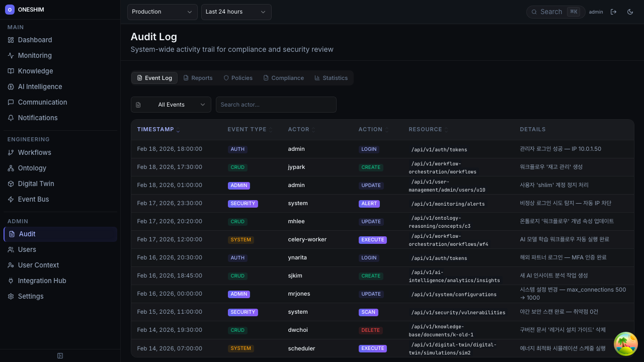This screenshot has width=644, height=362.
Task: Go to AI Intelligence in sidebar
Action: (40, 86)
